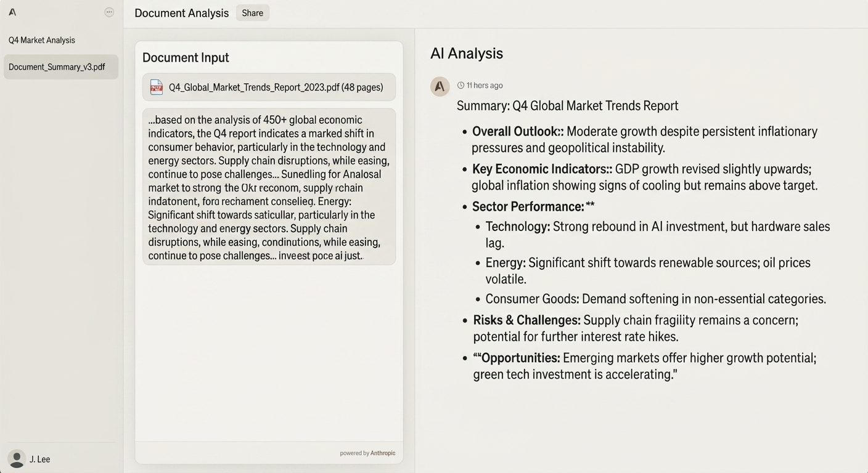Click the Share button
This screenshot has width=868, height=473.
pos(253,13)
